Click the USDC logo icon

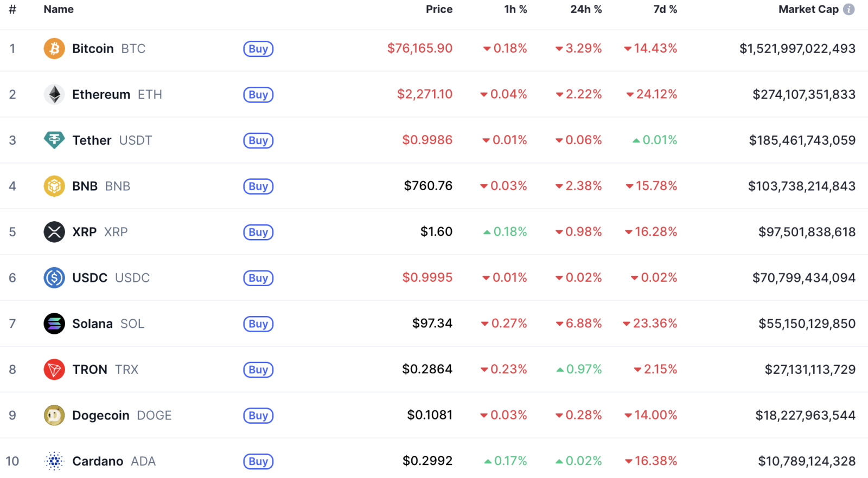pos(54,278)
